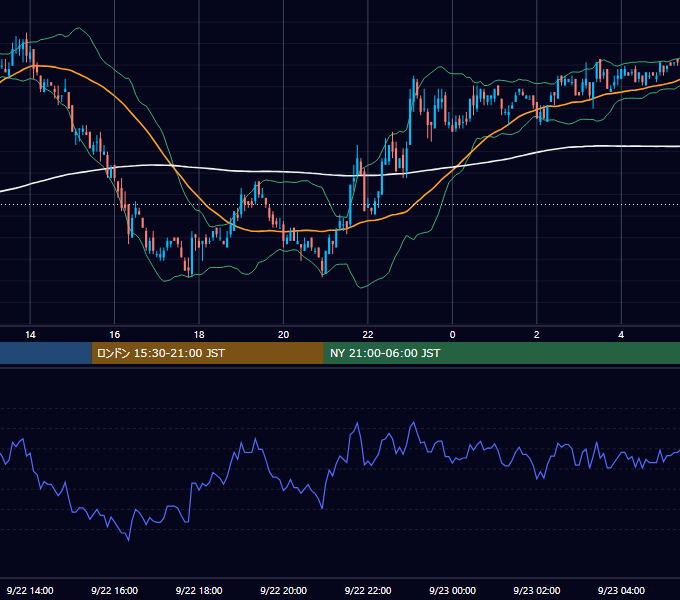Click the 18 hour label on time axis
The width and height of the screenshot is (680, 600).
pyautogui.click(x=199, y=335)
